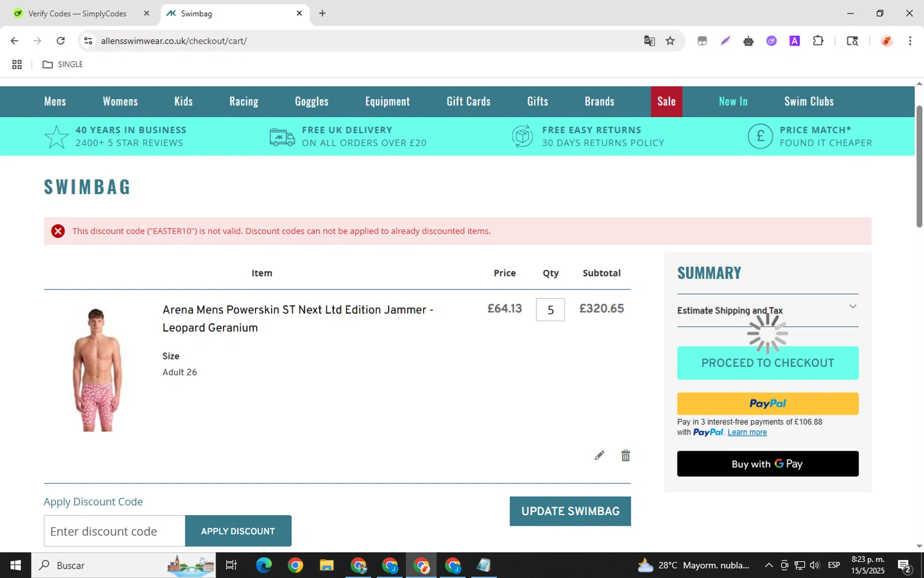
Task: Click the purple letter A extension icon
Action: (795, 41)
